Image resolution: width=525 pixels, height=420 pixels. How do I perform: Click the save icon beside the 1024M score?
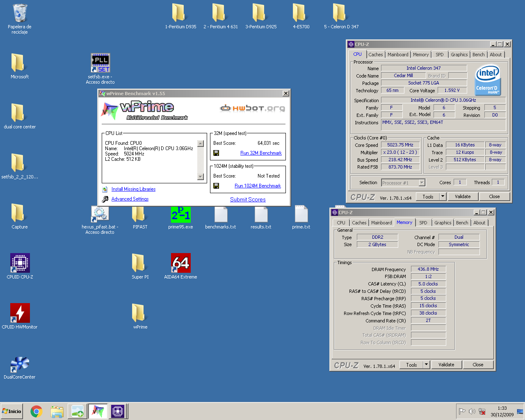(x=216, y=186)
